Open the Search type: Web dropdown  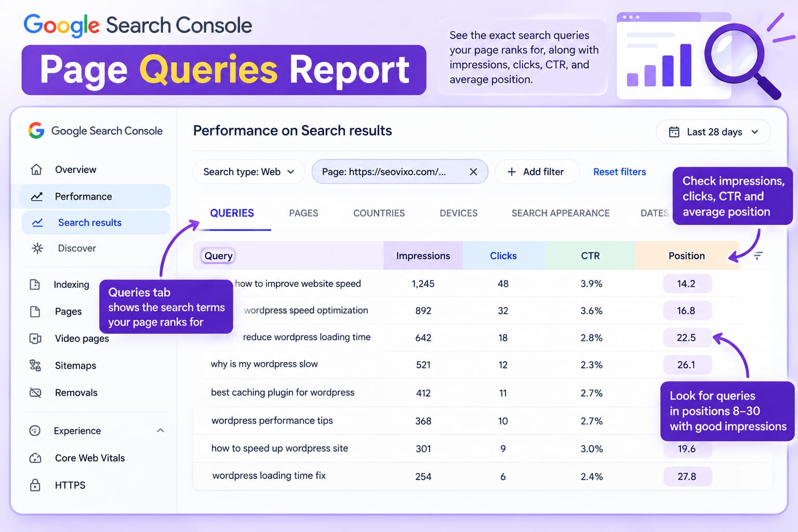click(x=249, y=172)
